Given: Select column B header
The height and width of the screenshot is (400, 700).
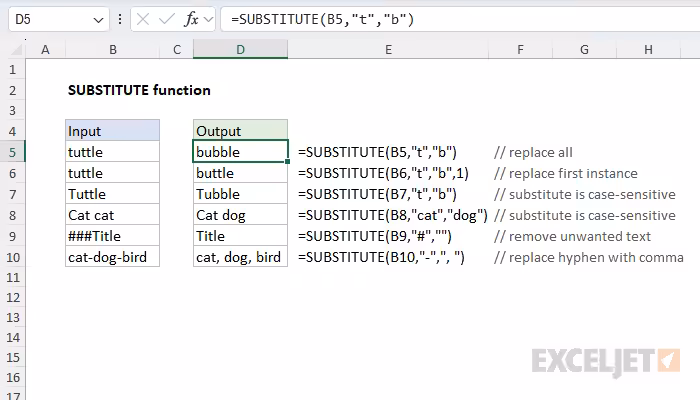Looking at the screenshot, I should (112, 50).
